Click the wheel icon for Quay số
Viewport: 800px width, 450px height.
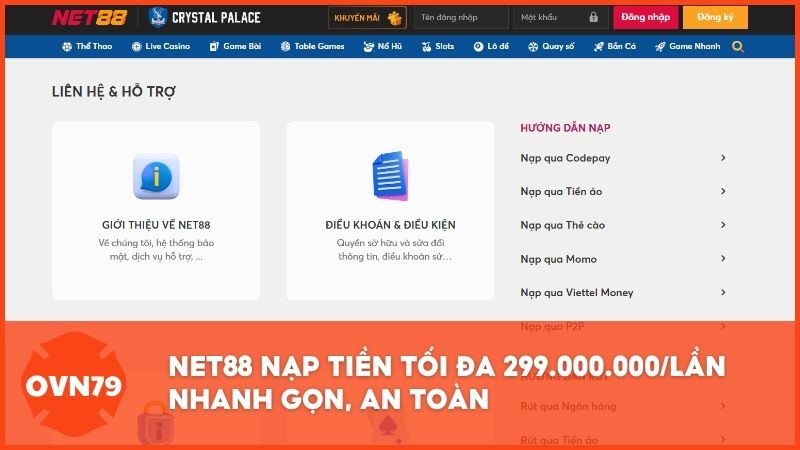click(533, 47)
